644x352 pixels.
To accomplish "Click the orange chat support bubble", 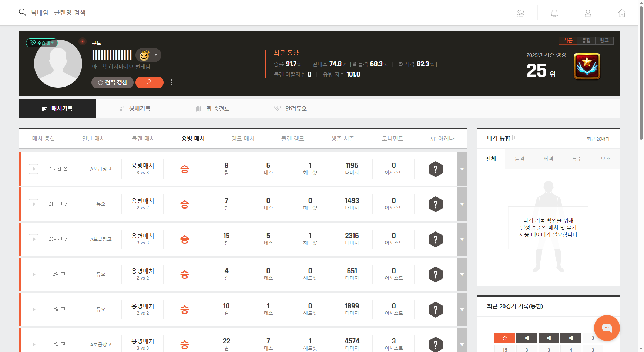I will click(606, 328).
